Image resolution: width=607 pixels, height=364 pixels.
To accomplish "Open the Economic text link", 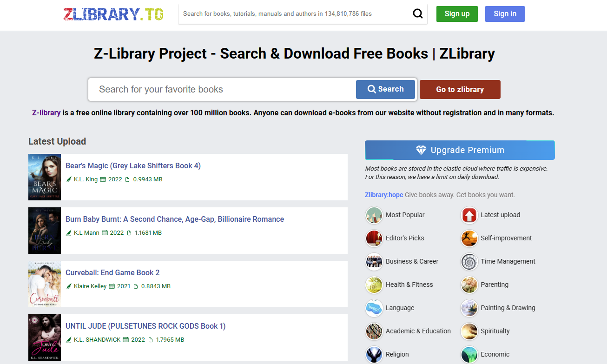I will (495, 354).
